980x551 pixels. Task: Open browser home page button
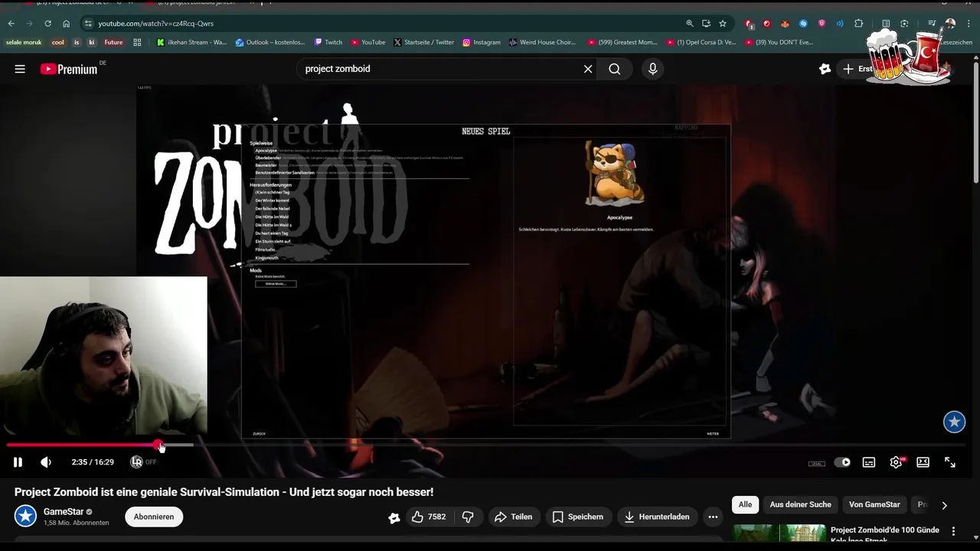click(66, 24)
